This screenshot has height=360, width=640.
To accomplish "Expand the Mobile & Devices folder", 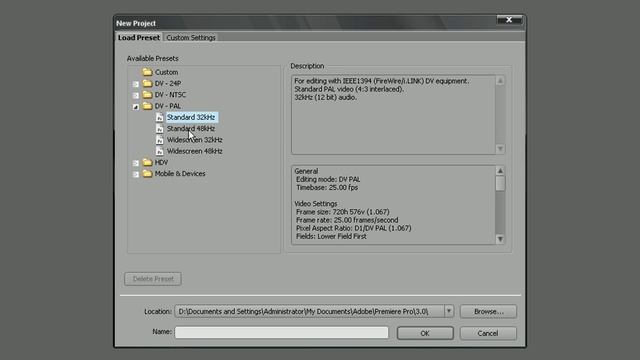I will click(136, 174).
